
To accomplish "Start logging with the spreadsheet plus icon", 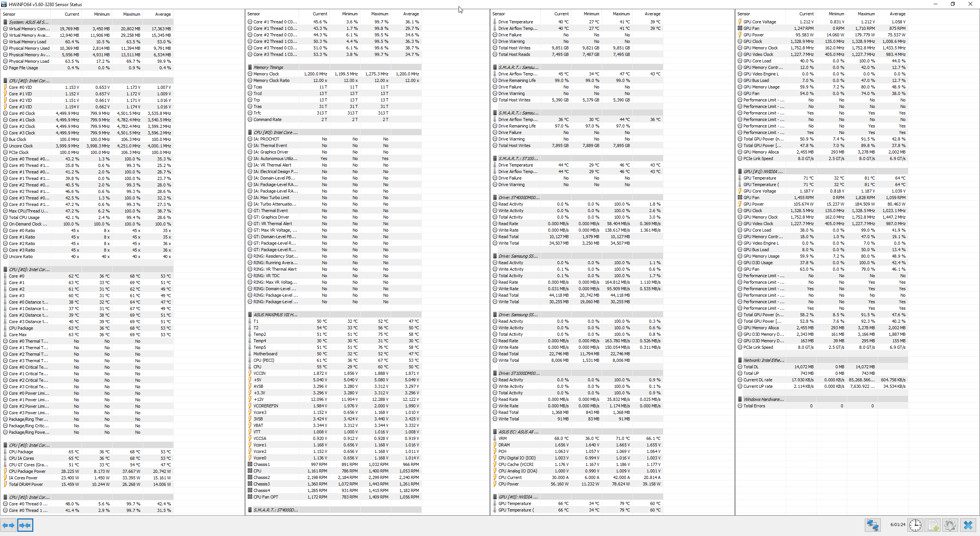I will [x=933, y=525].
